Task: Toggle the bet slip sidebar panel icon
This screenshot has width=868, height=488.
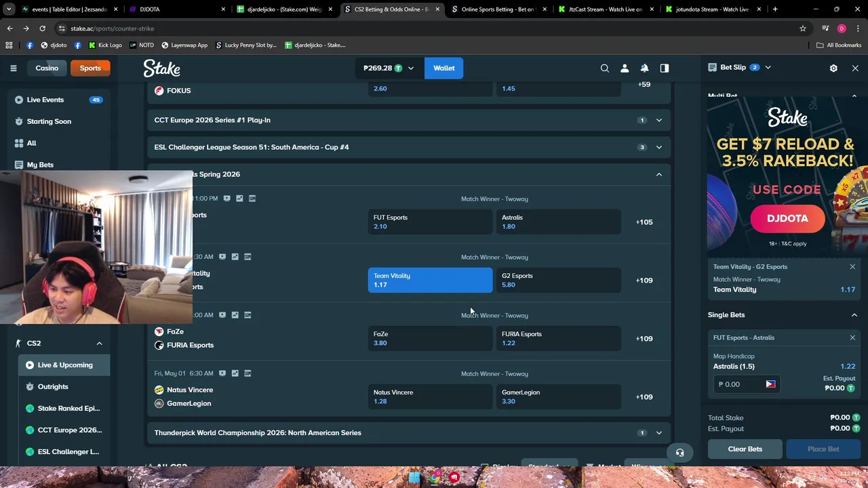Action: pyautogui.click(x=665, y=68)
